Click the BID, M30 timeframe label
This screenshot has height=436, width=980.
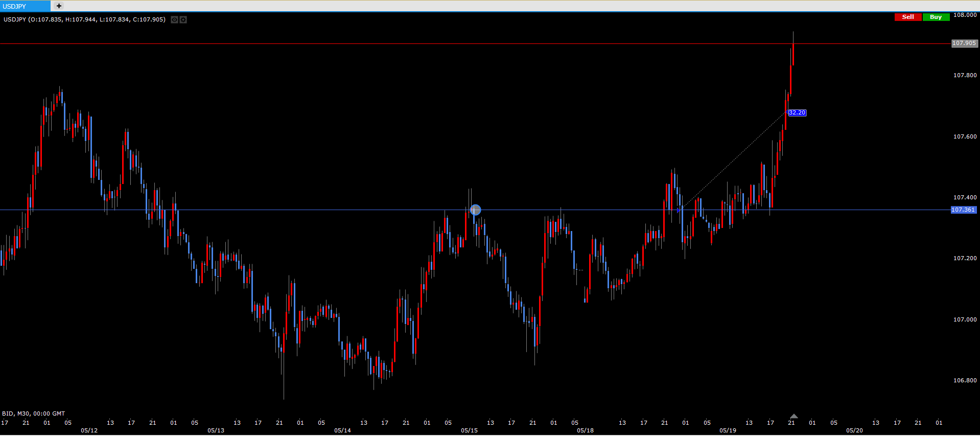pyautogui.click(x=33, y=414)
